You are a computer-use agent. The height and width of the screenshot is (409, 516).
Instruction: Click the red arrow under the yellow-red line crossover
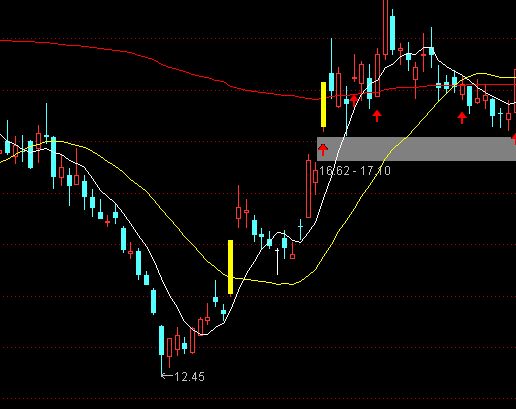462,118
